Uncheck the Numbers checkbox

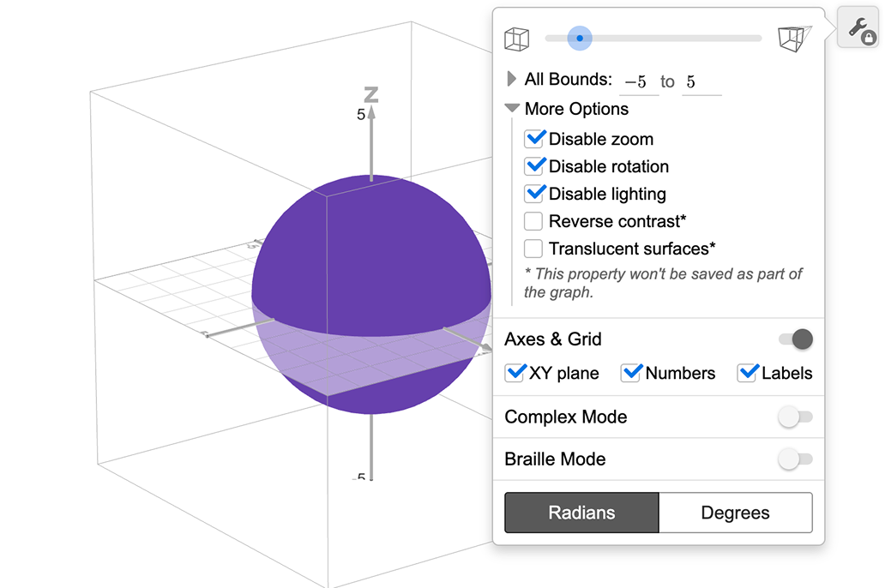[x=632, y=373]
